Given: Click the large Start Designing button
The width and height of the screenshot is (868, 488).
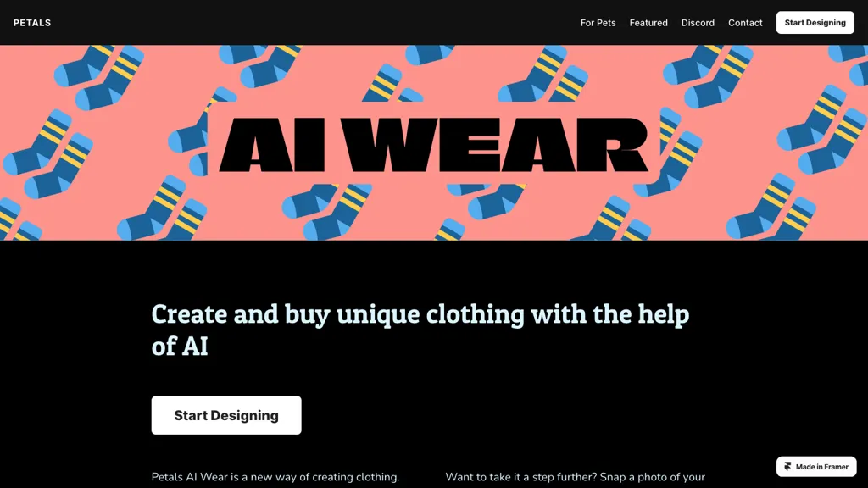Looking at the screenshot, I should click(226, 415).
